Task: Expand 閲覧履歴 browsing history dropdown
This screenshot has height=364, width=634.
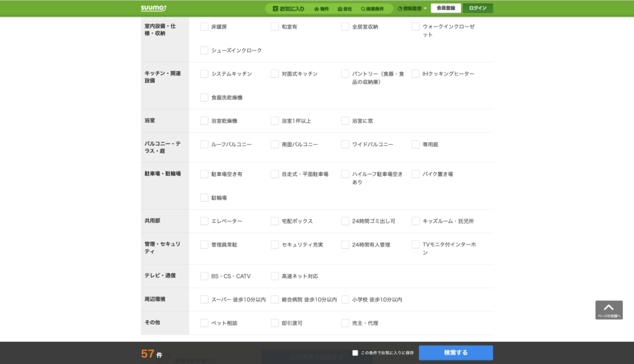Action: [412, 9]
